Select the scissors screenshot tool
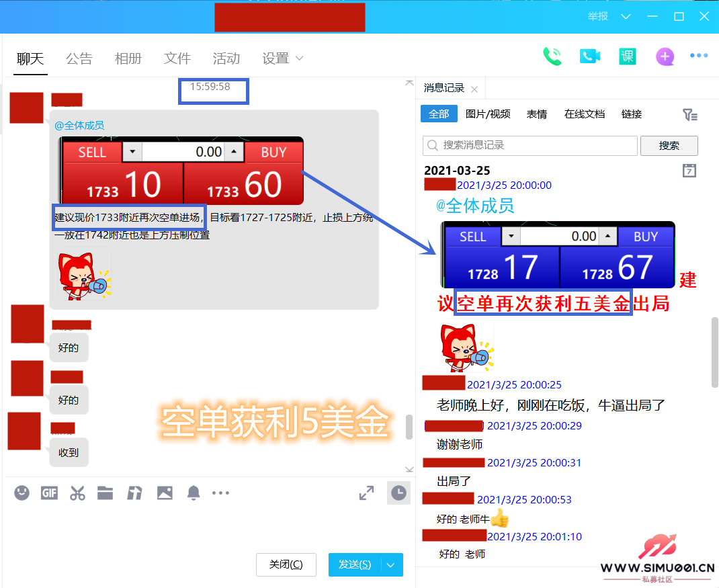The image size is (719, 588). click(77, 493)
